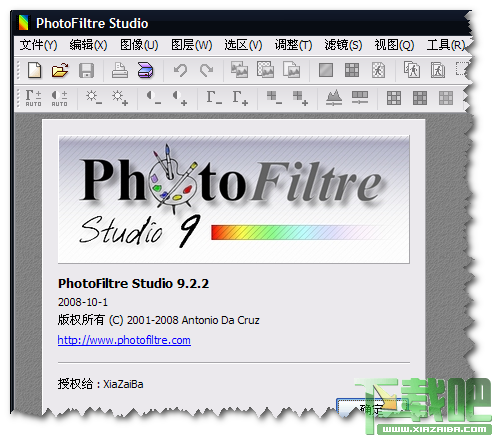Open the www.photofiltre.com link
This screenshot has width=492, height=435.
(x=124, y=340)
